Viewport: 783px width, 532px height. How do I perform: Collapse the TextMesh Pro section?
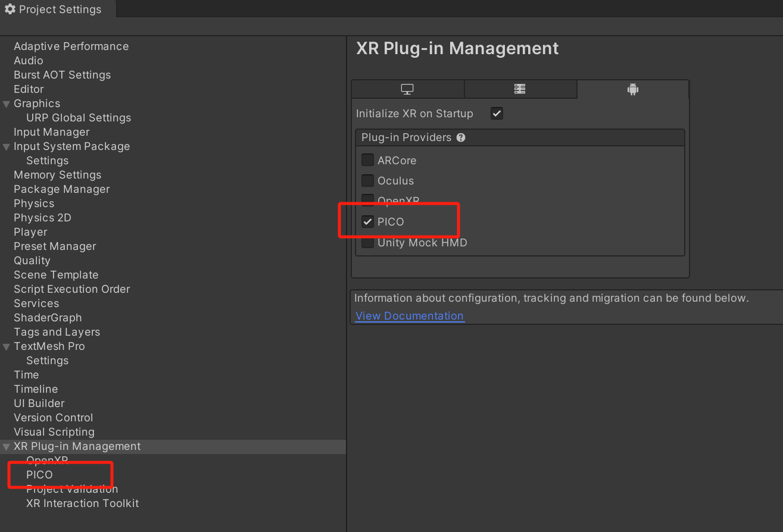7,346
